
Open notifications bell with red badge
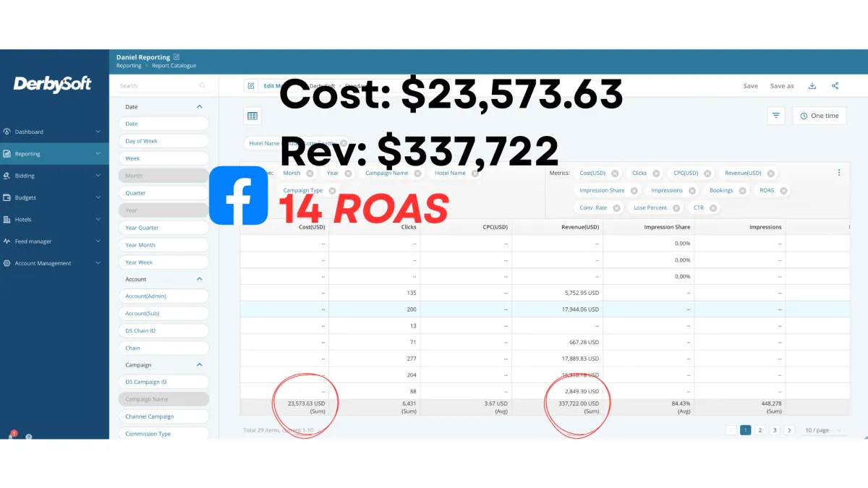12,435
